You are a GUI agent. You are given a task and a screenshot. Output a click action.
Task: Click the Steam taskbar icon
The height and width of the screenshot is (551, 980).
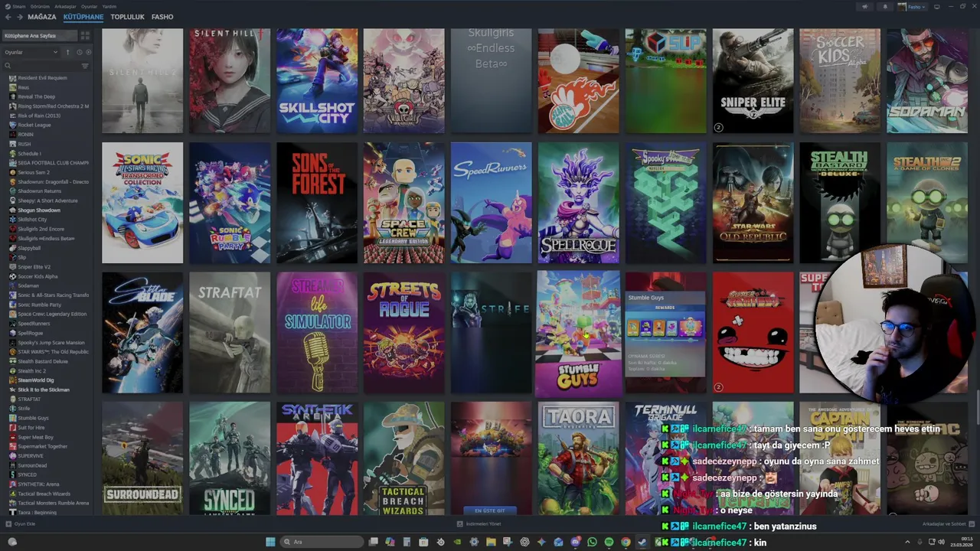pyautogui.click(x=642, y=542)
